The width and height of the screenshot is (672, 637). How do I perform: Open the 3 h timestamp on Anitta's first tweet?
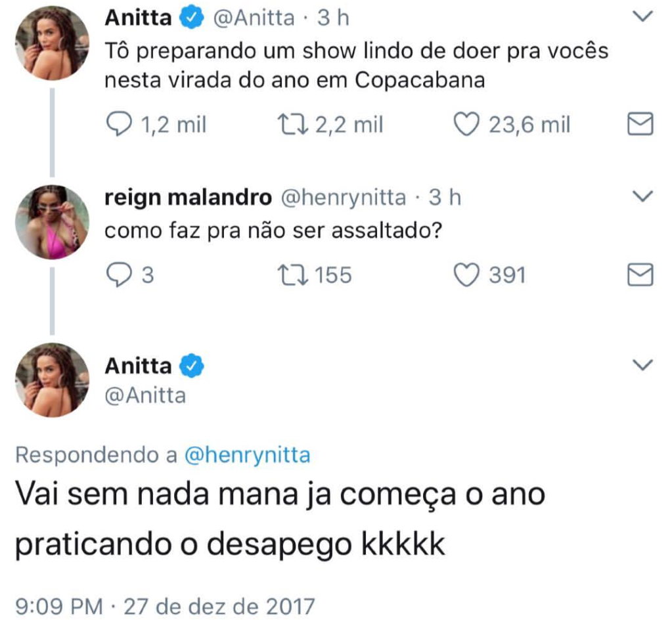pos(333,18)
